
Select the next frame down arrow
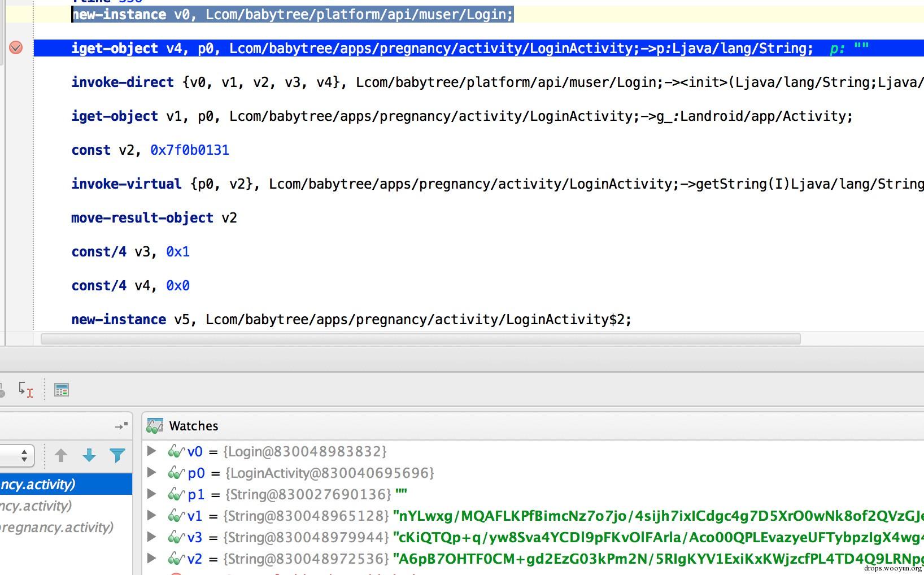coord(89,455)
